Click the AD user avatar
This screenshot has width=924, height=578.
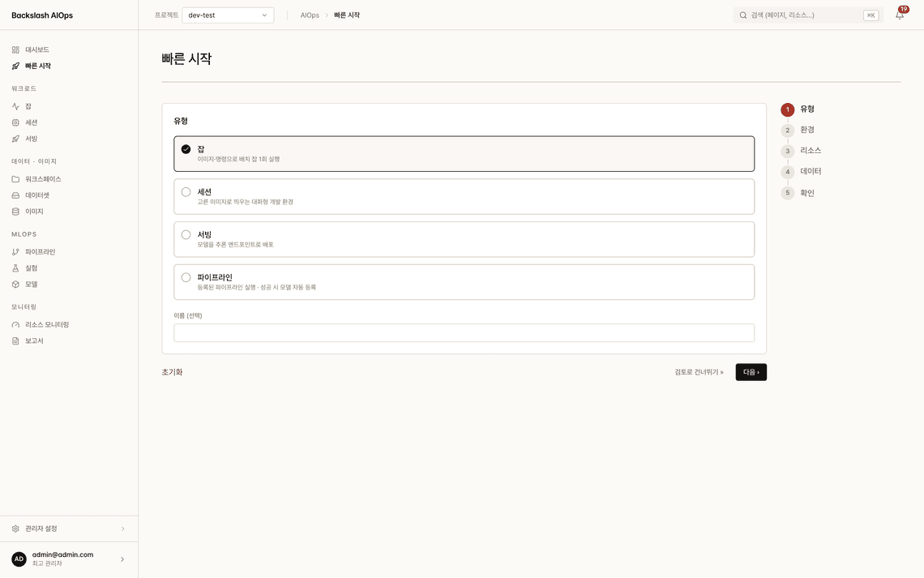tap(19, 559)
